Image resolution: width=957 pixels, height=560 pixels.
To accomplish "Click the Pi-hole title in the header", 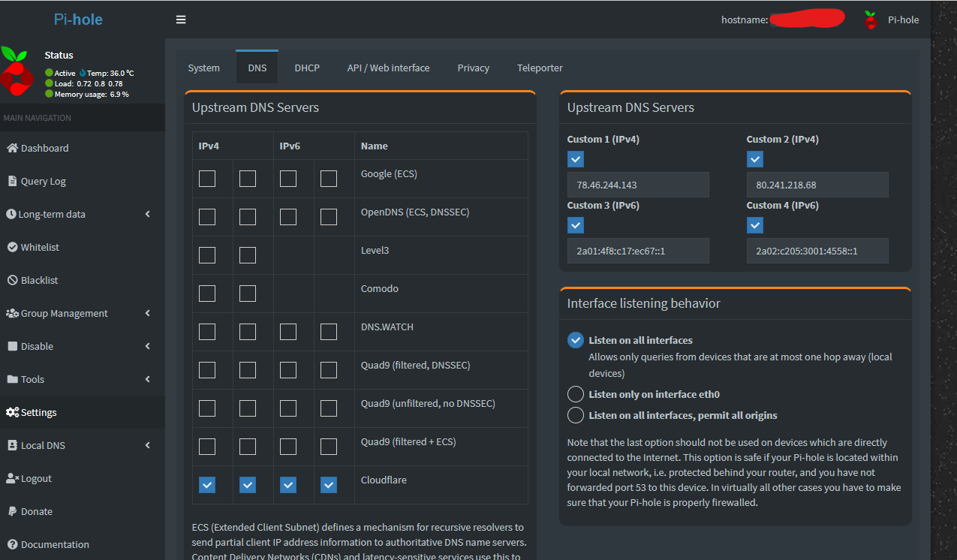I will (78, 20).
